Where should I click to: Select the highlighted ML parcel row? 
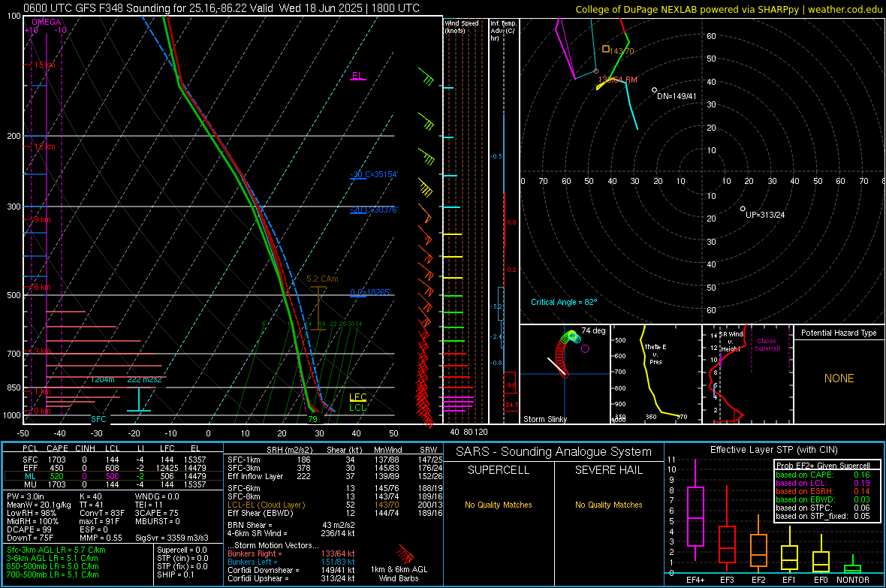coord(113,476)
